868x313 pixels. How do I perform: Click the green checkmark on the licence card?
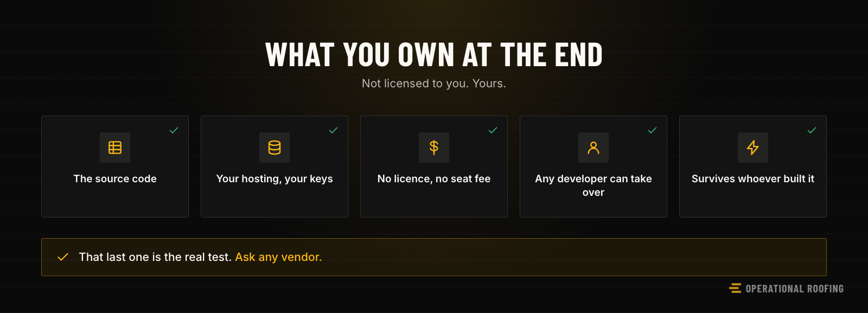(493, 130)
